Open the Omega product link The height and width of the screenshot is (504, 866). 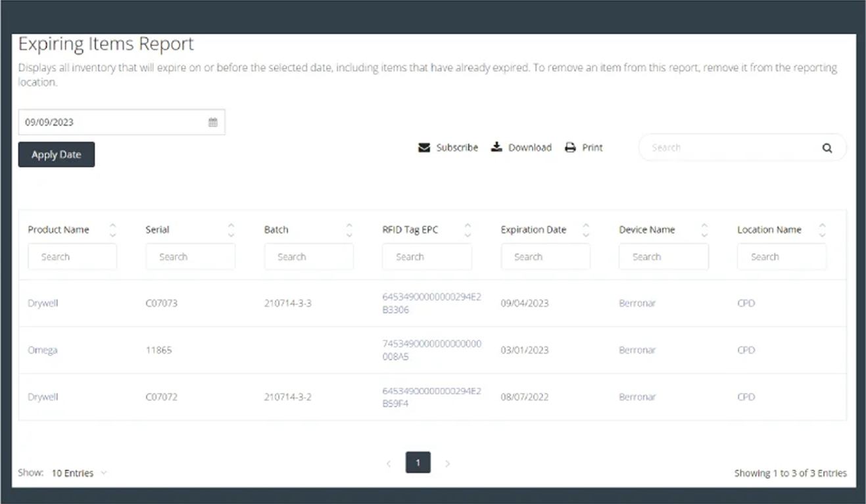coord(43,350)
